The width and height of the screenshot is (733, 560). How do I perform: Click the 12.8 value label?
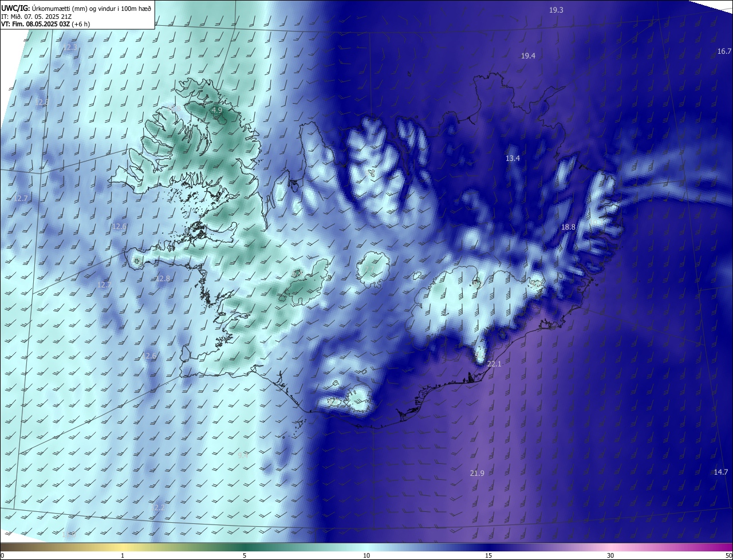[163, 278]
